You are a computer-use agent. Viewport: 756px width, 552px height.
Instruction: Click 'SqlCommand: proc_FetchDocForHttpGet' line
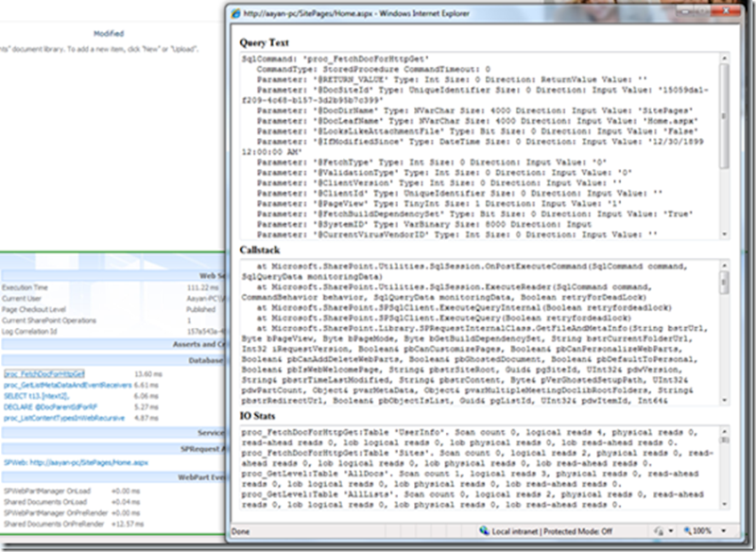coord(335,59)
